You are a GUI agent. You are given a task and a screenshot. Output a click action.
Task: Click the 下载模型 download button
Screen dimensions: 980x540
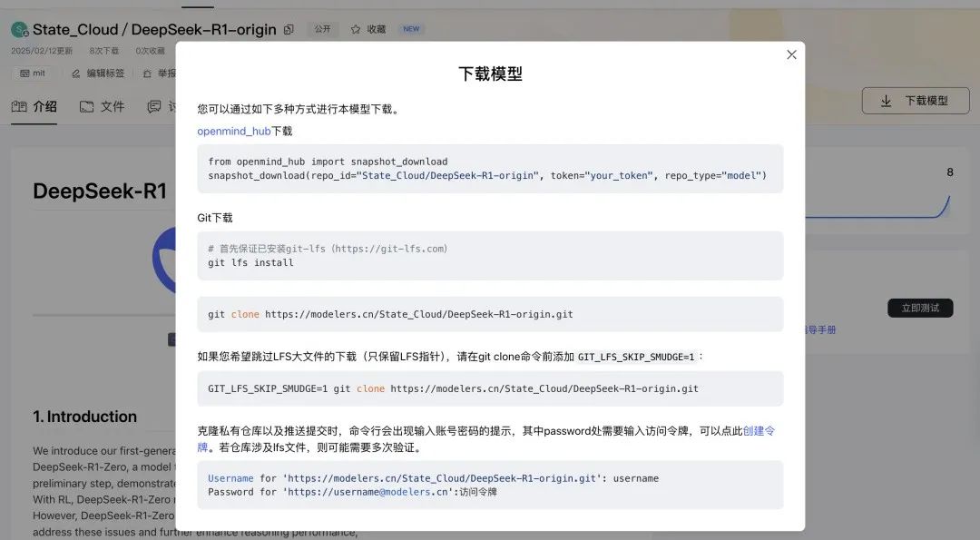[x=916, y=101]
